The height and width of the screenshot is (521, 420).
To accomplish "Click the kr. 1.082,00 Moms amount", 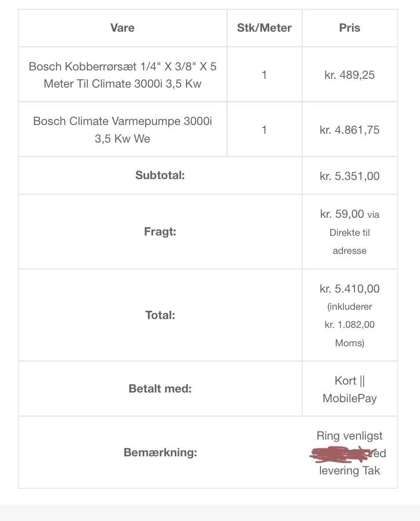I will coord(350,325).
